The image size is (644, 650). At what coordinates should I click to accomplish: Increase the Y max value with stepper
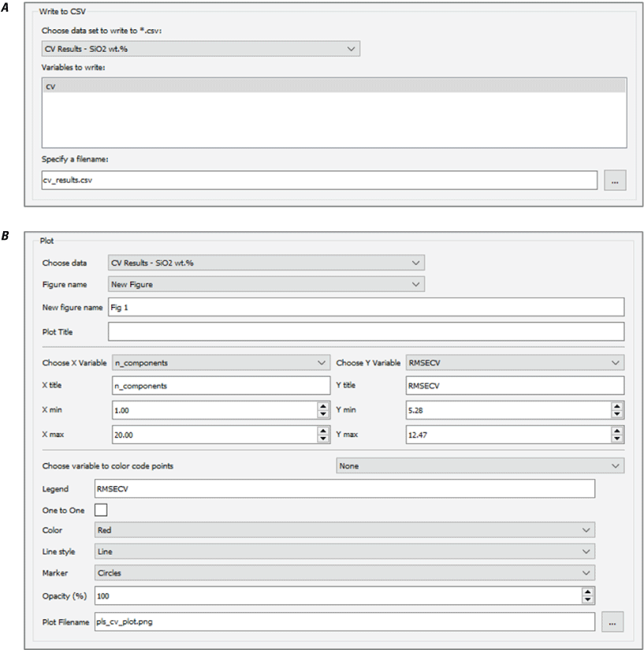[617, 431]
